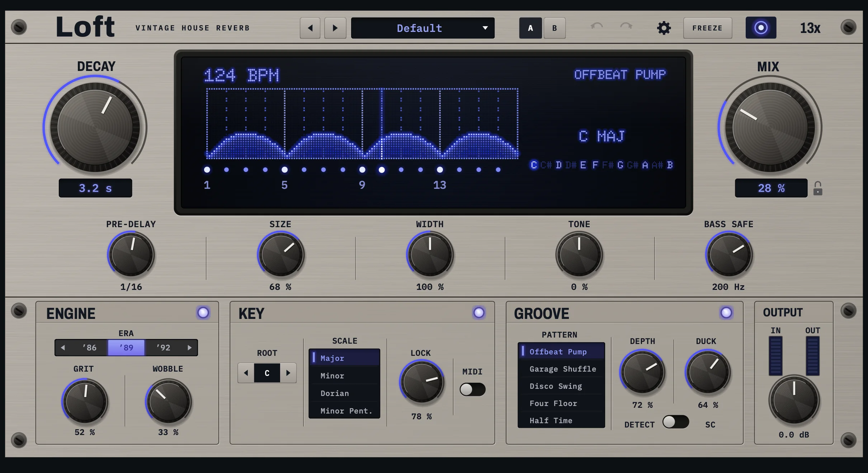Click the Output gain knob

pos(794,400)
